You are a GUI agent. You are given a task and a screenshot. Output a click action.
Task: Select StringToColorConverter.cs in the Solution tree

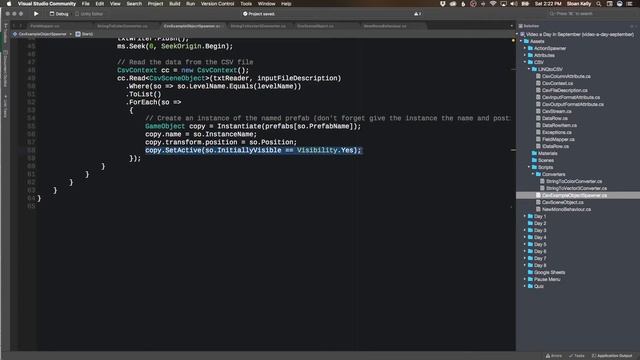[573, 181]
